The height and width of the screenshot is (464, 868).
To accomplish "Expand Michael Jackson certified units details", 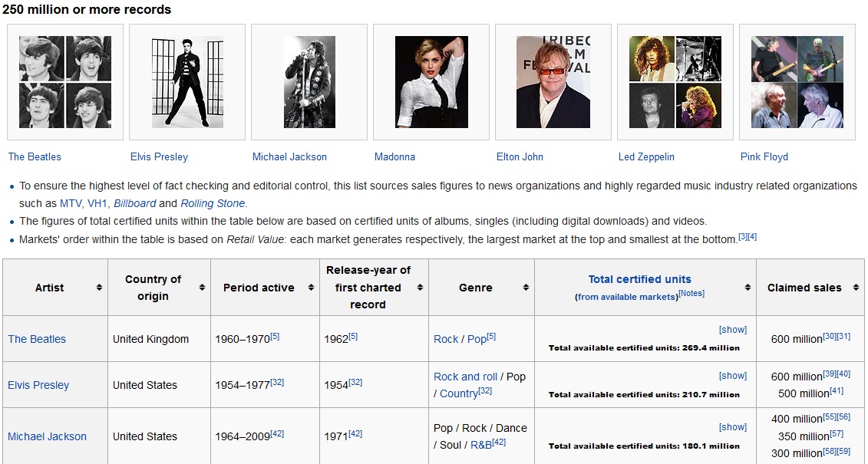I will (732, 427).
